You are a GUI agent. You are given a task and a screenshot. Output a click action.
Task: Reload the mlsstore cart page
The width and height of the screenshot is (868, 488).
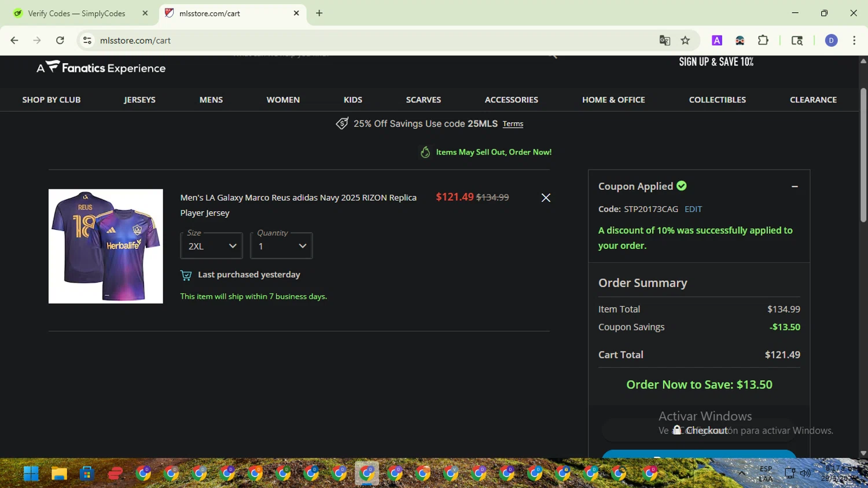click(x=60, y=41)
